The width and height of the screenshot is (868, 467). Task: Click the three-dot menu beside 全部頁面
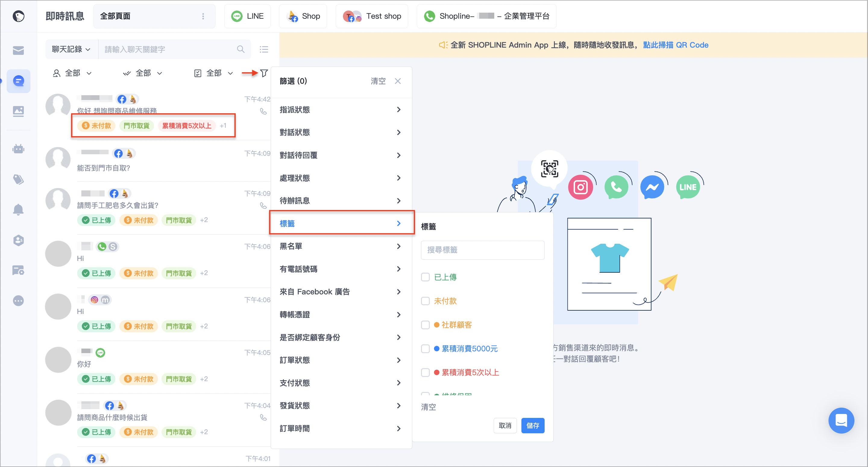tap(203, 16)
